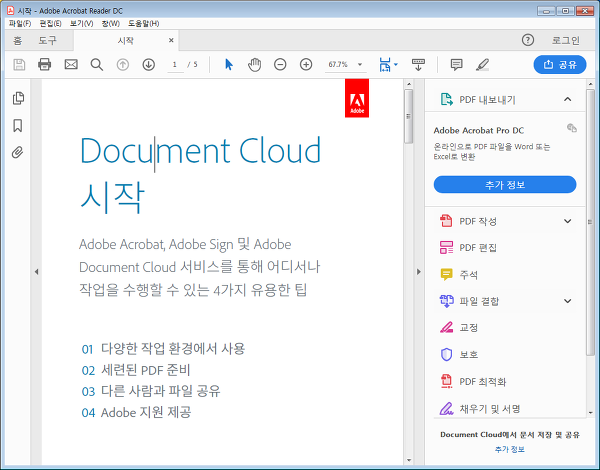This screenshot has height=470, width=600.
Task: Click the bottom 추가 정보 link
Action: (510, 449)
